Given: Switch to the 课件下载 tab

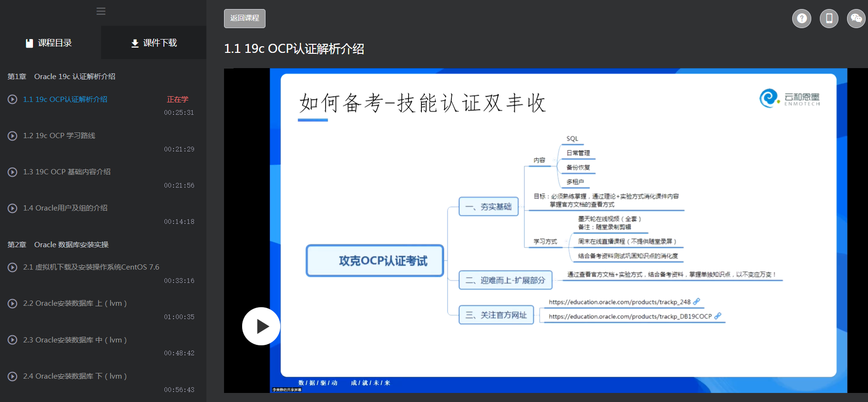Looking at the screenshot, I should pyautogui.click(x=154, y=43).
